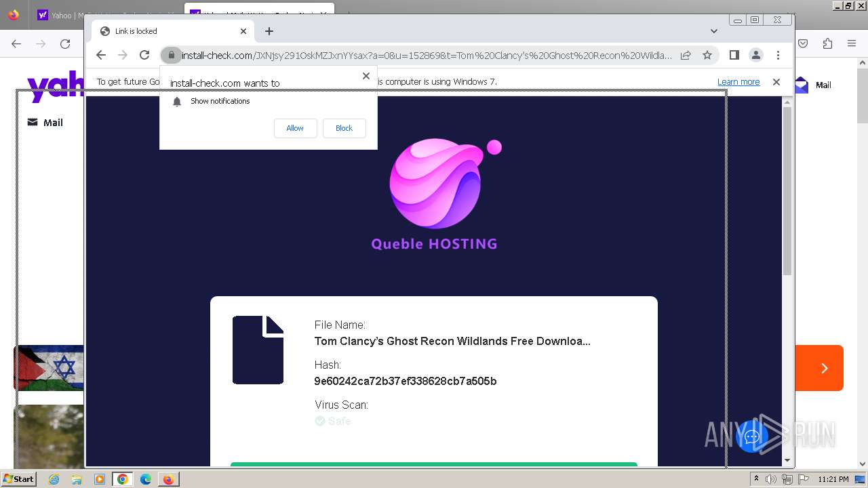Open Firefox hamburger menu

[852, 43]
